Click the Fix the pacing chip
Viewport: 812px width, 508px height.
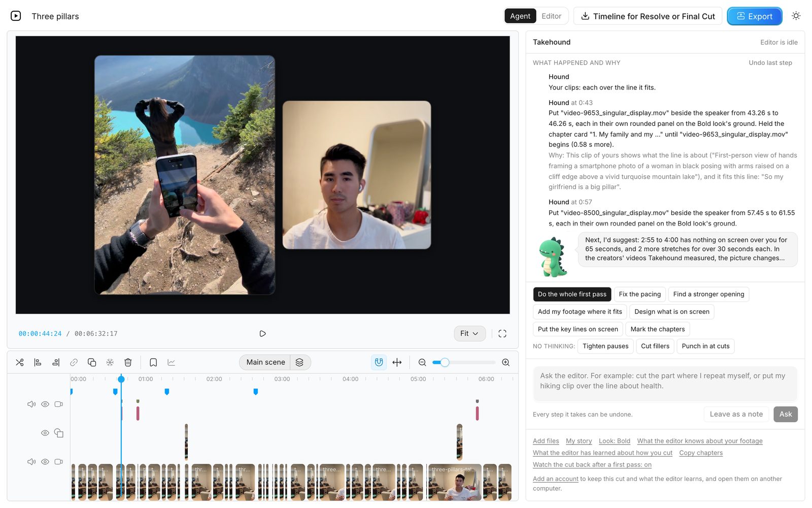tap(640, 294)
